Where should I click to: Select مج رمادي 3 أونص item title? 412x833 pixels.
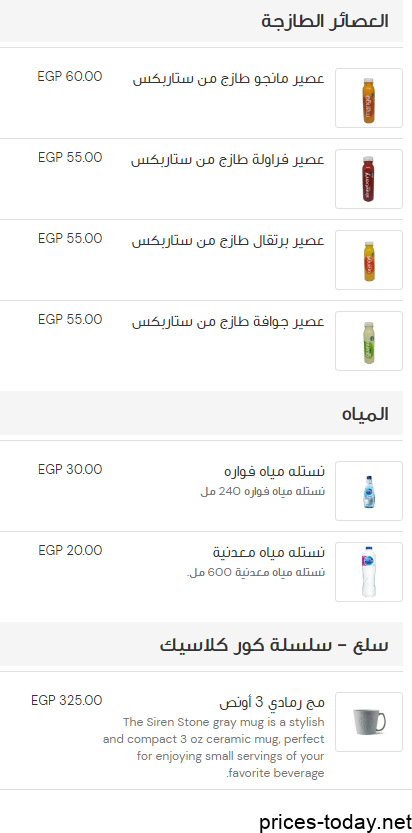click(x=272, y=702)
